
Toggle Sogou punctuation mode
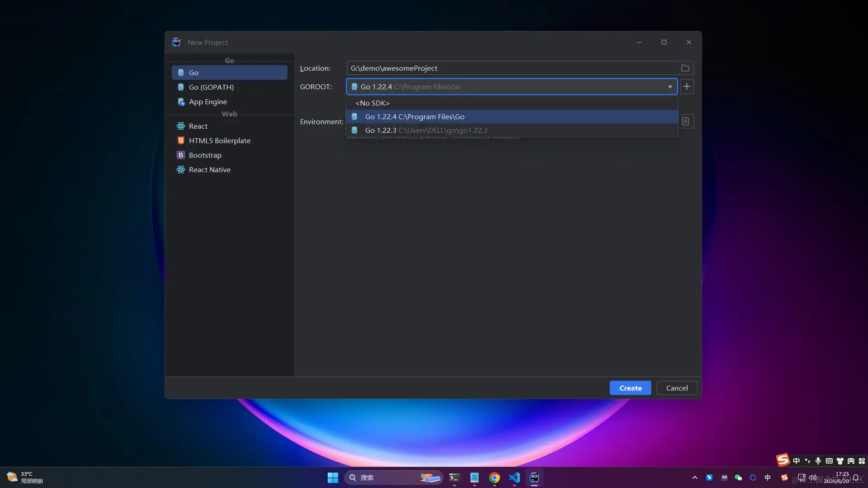pyautogui.click(x=807, y=461)
